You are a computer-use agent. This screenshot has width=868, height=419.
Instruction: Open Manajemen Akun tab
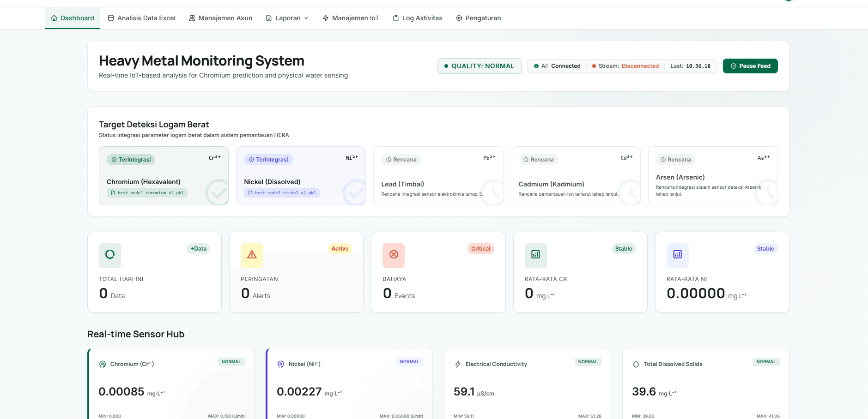[220, 18]
